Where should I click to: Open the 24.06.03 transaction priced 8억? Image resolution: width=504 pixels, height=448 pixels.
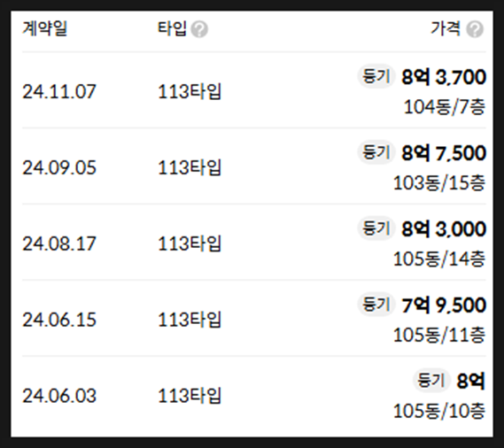(x=470, y=381)
